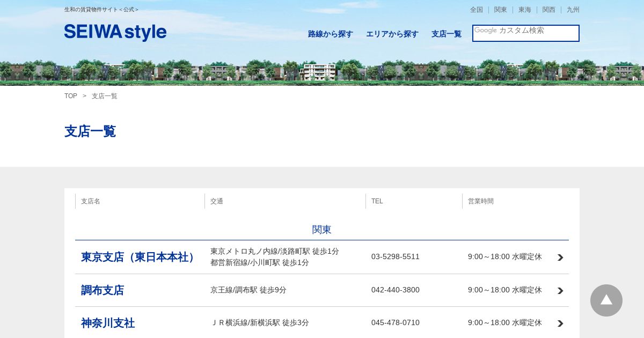This screenshot has width=644, height=338.
Task: Click phone number 045-478-0710
Action: (396, 322)
